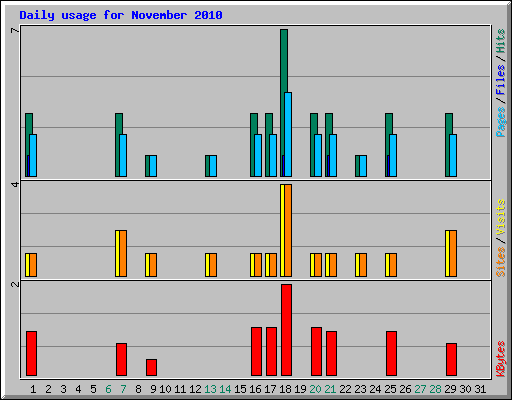Click the green weekend day label "6"
Viewport: 512px width, 400px height.
point(108,389)
